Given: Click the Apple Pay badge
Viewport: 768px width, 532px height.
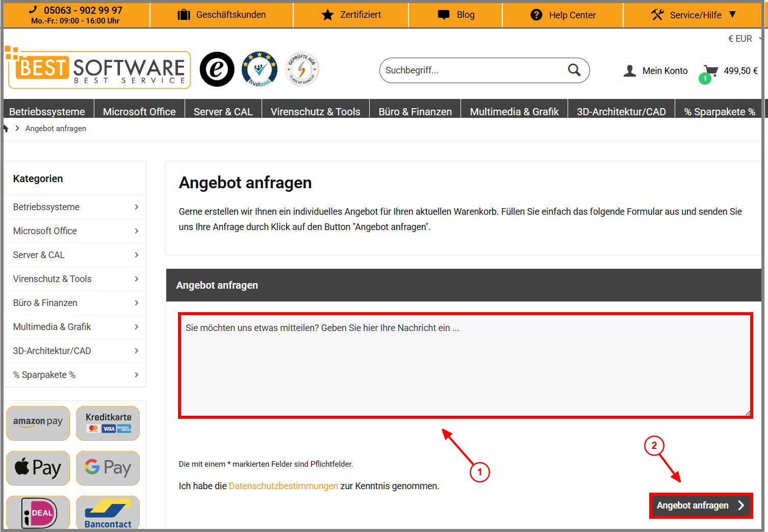Looking at the screenshot, I should pyautogui.click(x=38, y=468).
